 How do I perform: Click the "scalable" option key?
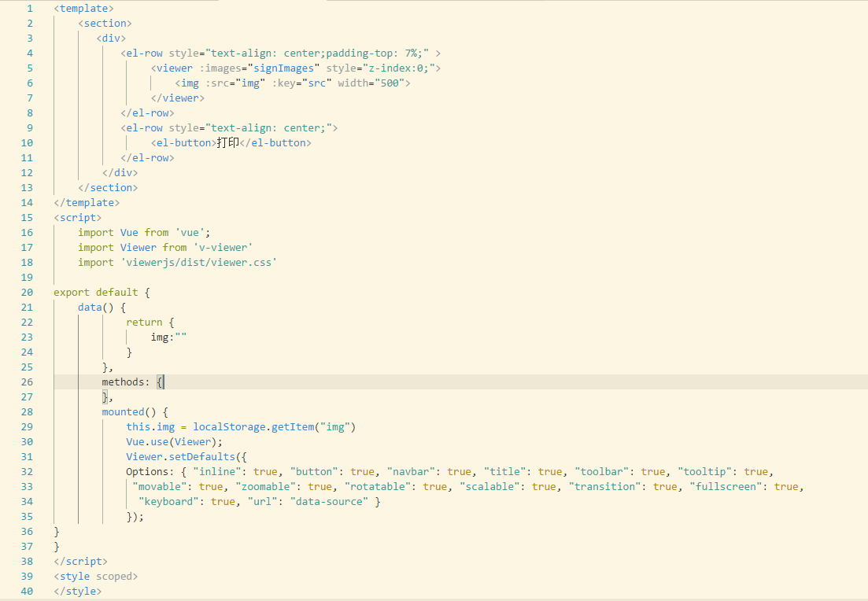[489, 486]
